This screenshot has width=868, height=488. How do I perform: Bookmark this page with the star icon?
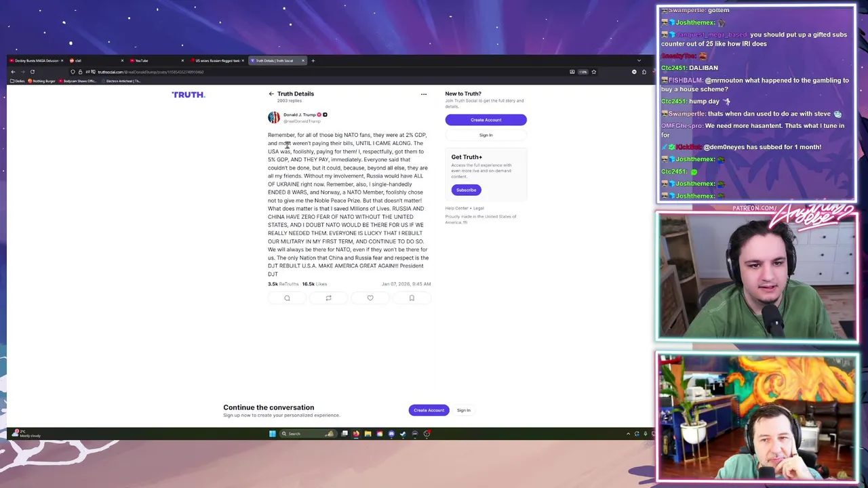(x=594, y=72)
